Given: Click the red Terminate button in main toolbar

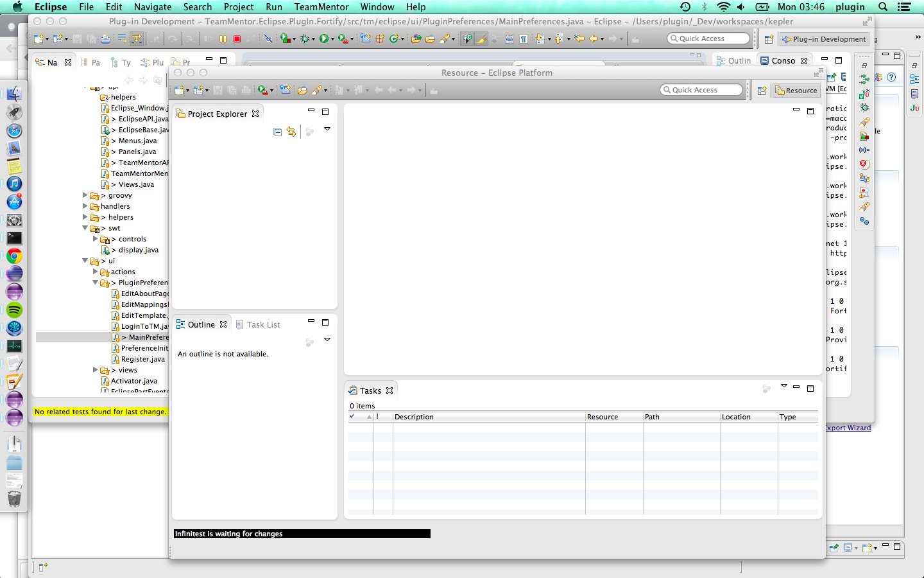Looking at the screenshot, I should [237, 39].
